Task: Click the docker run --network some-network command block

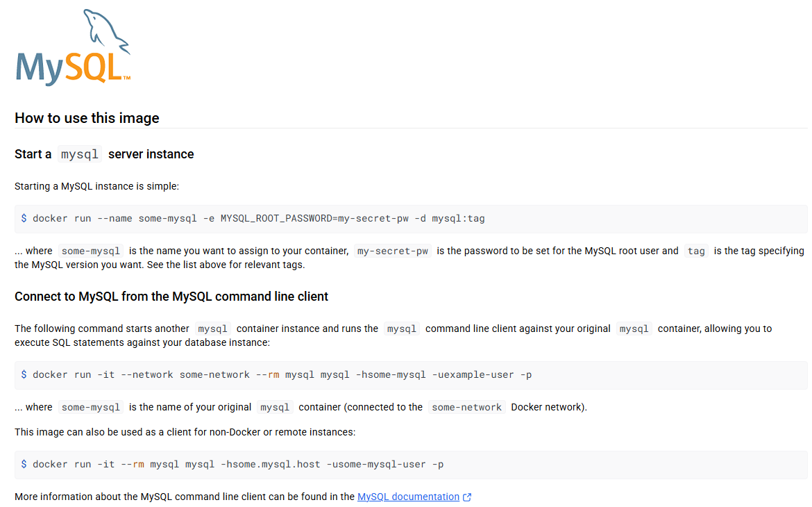Action: 411,375
